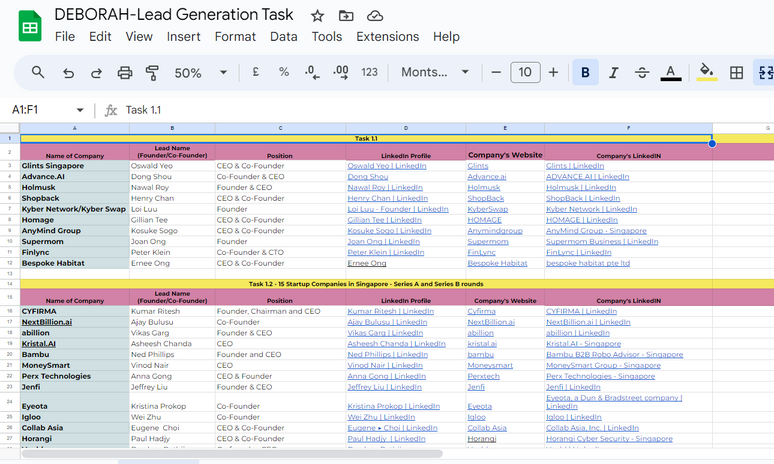Screen dimensions: 774x464
Task: Select the Bespoke Habitat company cell
Action: click(75, 264)
